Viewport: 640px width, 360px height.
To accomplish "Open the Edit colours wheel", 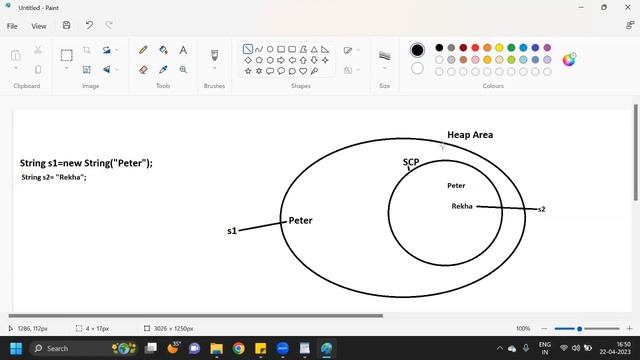I will tap(569, 60).
